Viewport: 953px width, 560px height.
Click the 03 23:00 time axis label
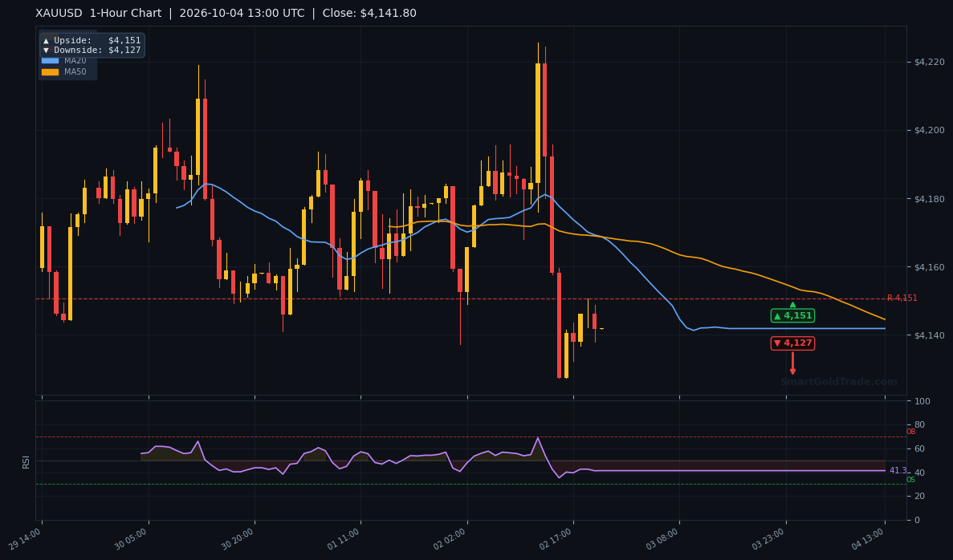click(x=768, y=539)
